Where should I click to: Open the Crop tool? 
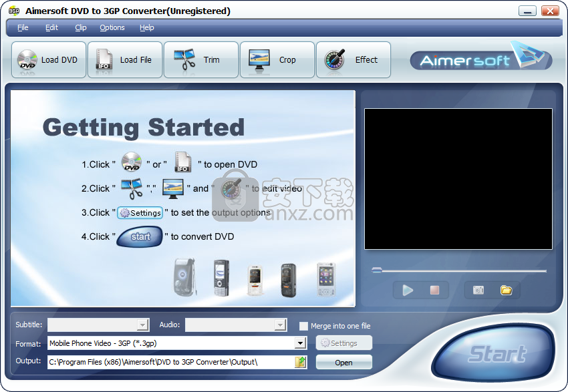tap(277, 59)
